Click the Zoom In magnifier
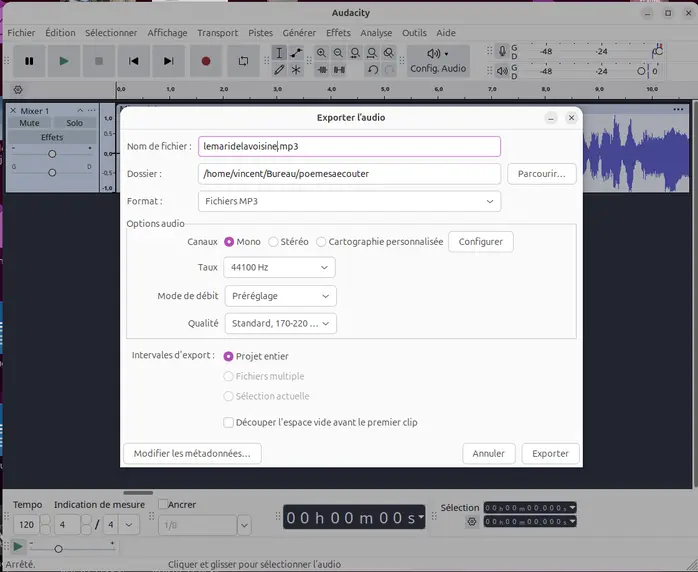The image size is (698, 572). click(x=321, y=53)
